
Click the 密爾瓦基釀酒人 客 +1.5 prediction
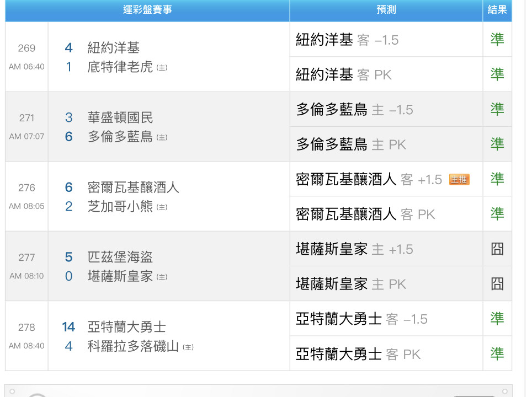click(x=369, y=179)
